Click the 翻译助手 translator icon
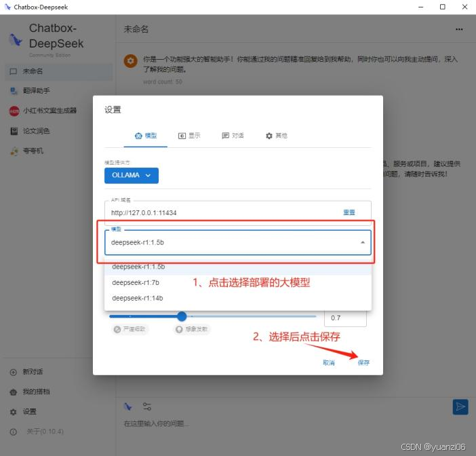476x456 pixels. point(14,90)
